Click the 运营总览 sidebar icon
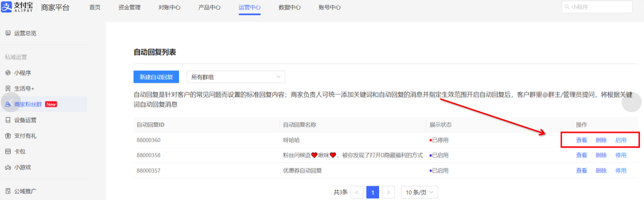Screen dimensions: 644x200 [8, 33]
